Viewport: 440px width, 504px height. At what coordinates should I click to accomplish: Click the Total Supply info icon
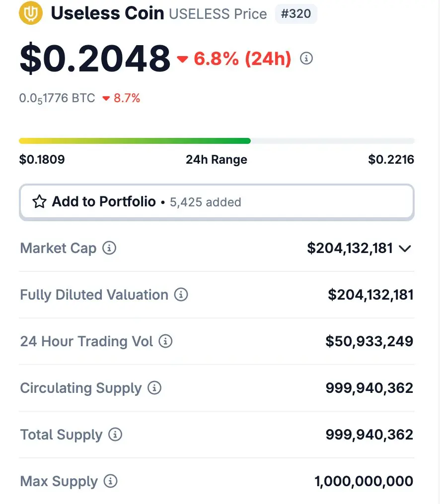[115, 435]
